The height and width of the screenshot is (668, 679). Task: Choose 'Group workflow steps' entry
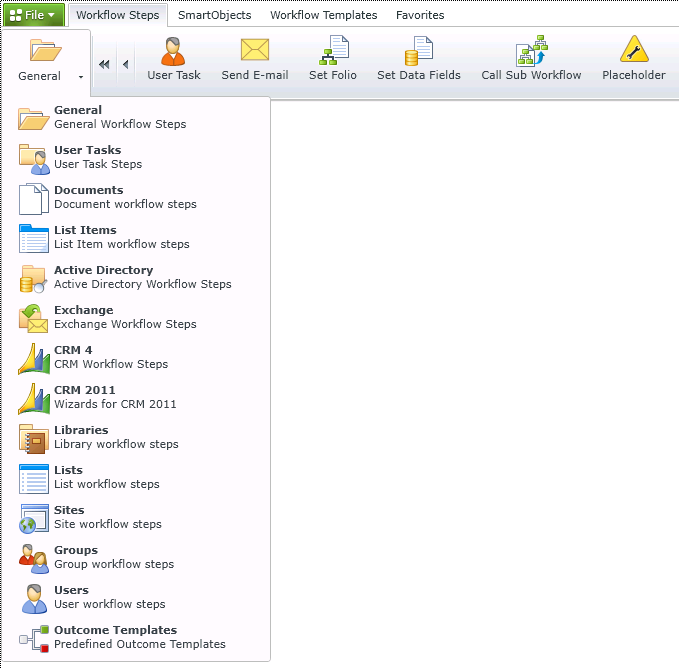point(114,564)
